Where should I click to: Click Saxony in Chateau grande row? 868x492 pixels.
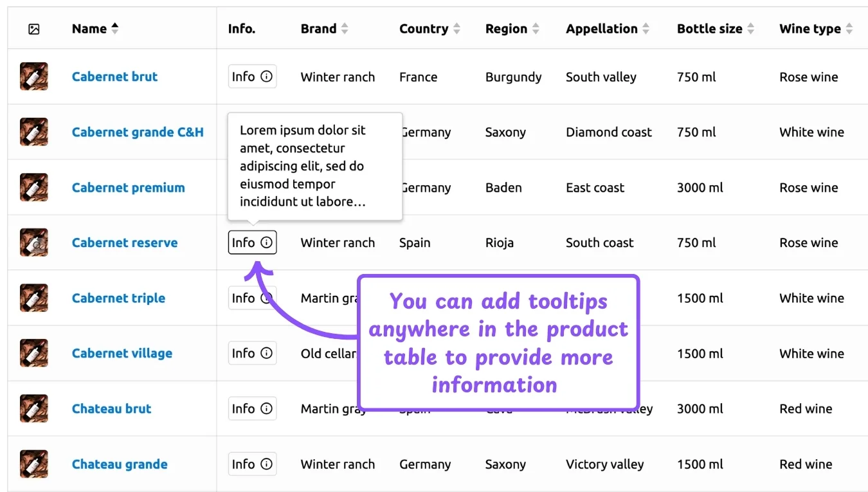coord(505,464)
